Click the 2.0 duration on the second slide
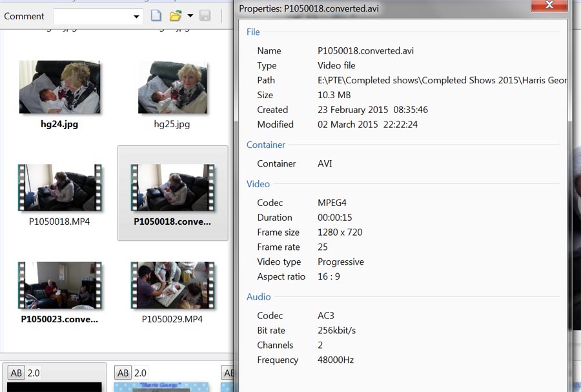 140,373
